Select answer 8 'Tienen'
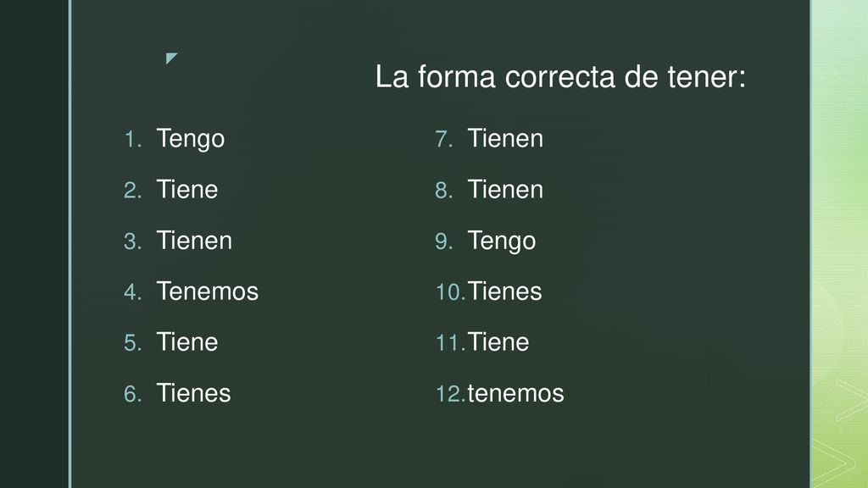This screenshot has height=488, width=868. 505,190
